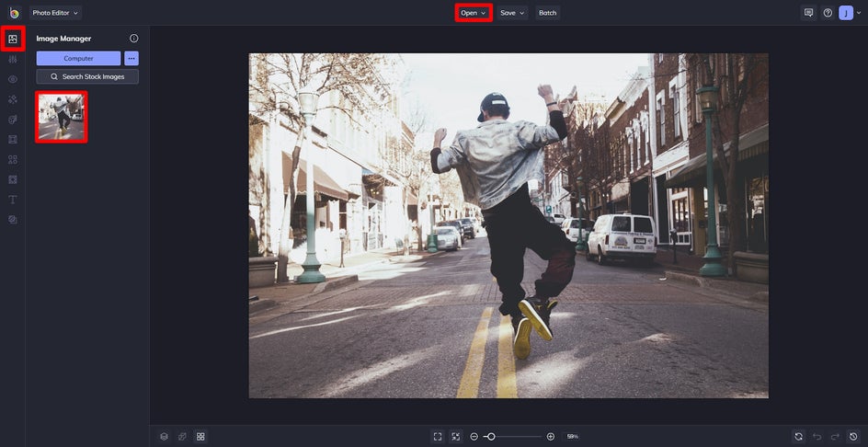Click the Batch button
Image resolution: width=868 pixels, height=447 pixels.
(x=547, y=13)
